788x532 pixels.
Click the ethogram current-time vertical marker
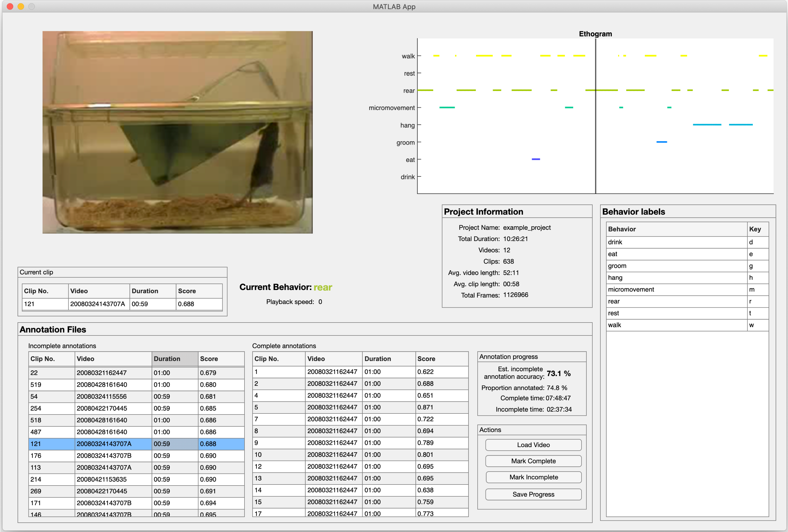pos(595,152)
